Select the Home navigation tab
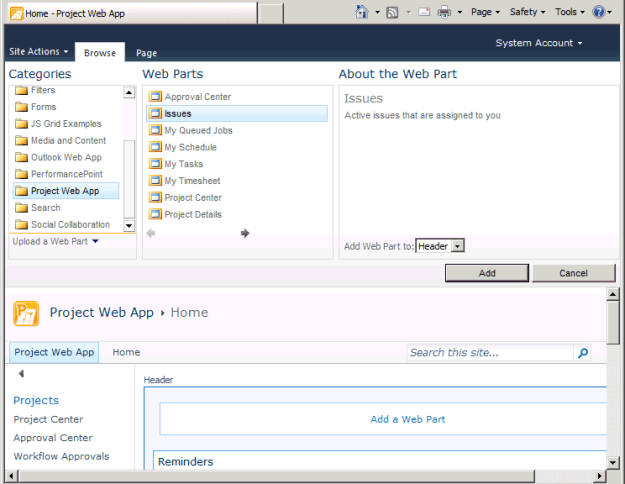Image resolution: width=625 pixels, height=484 pixels. 126,352
